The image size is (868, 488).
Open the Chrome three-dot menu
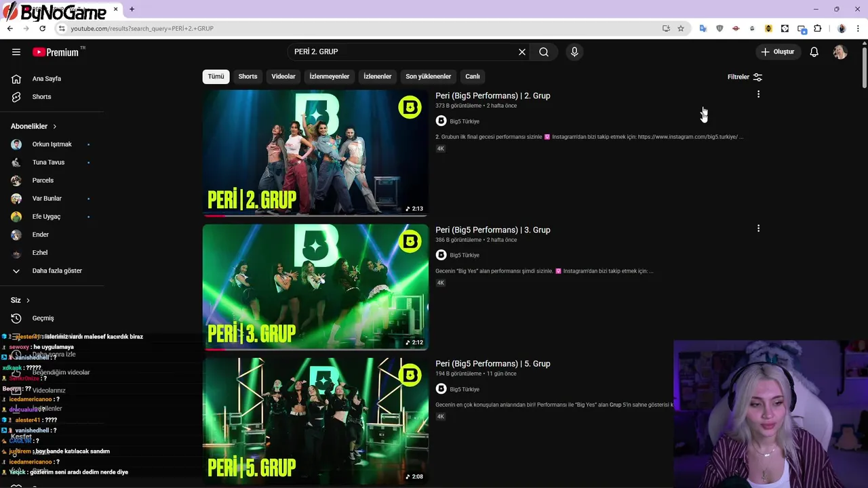[859, 28]
